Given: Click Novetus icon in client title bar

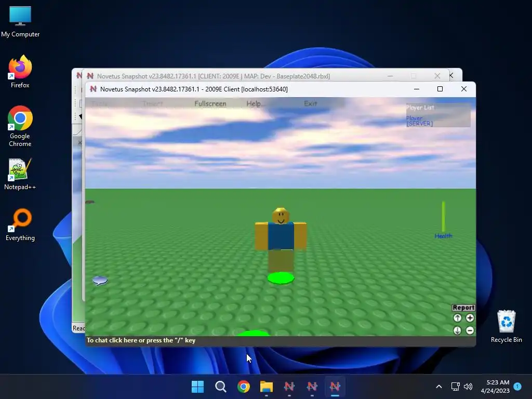Looking at the screenshot, I should pos(94,89).
